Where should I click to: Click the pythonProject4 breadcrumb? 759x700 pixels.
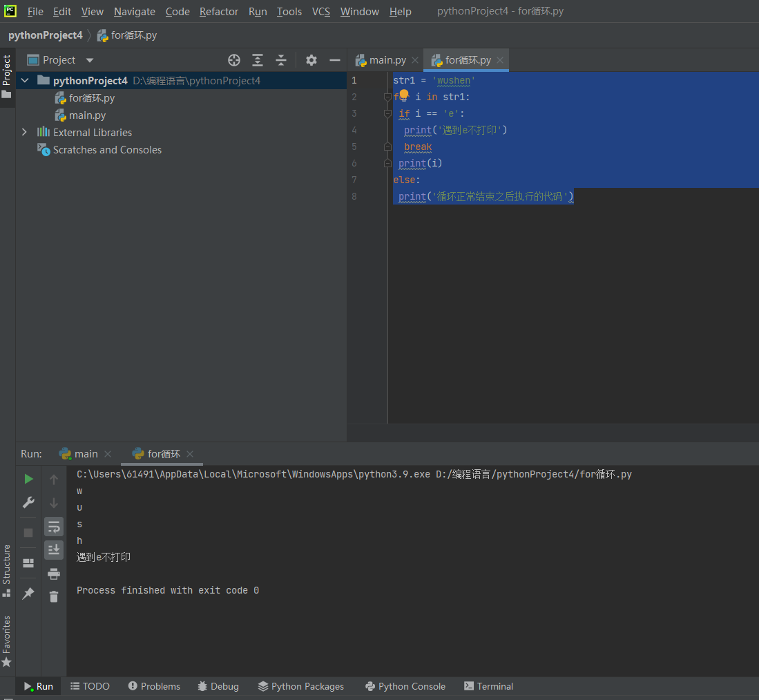(x=46, y=35)
